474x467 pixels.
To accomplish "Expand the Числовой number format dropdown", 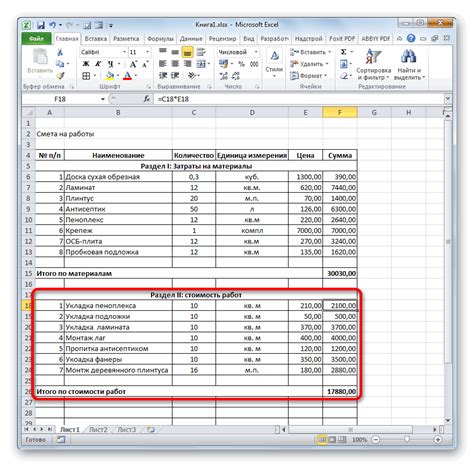I will (256, 52).
